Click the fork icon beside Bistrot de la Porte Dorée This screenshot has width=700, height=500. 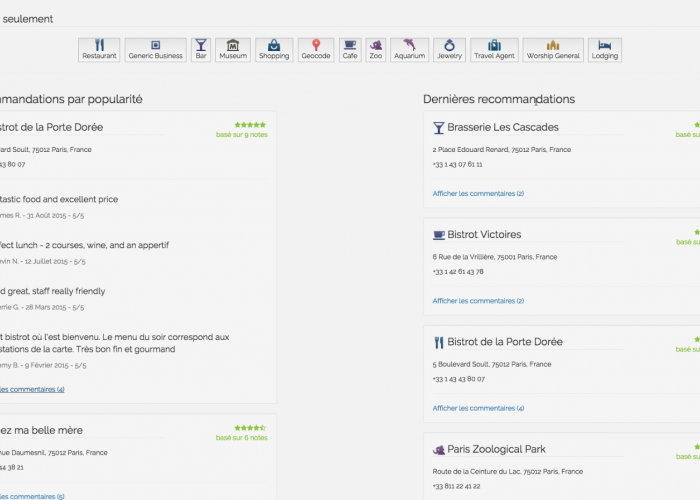tap(439, 342)
